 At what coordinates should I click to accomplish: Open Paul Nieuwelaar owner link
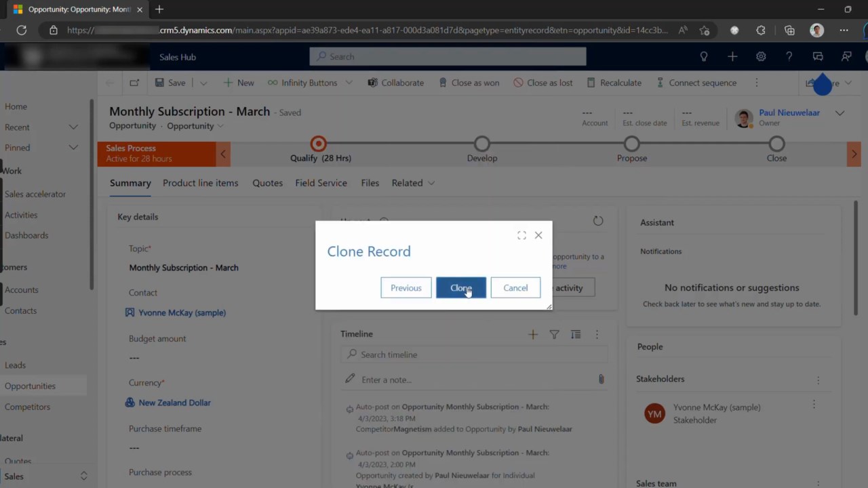pyautogui.click(x=789, y=113)
